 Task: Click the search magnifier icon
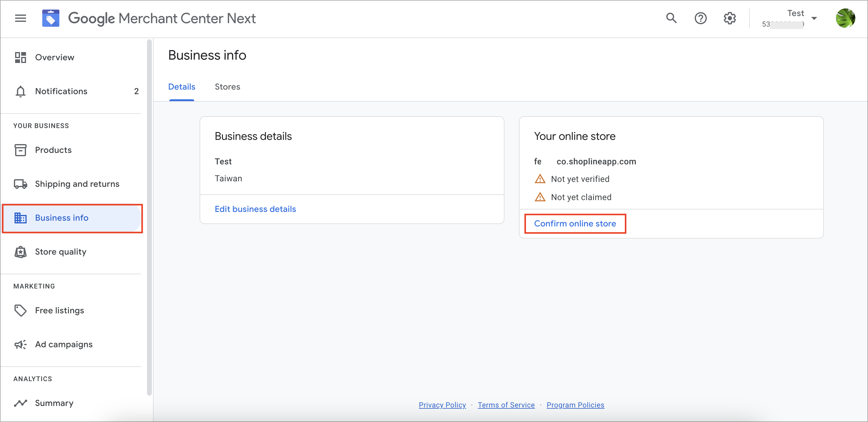click(671, 18)
